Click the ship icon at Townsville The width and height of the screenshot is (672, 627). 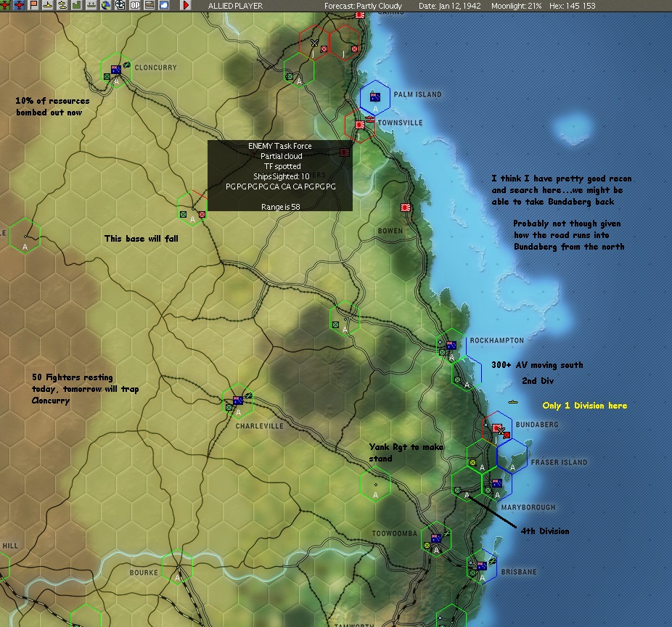[370, 119]
